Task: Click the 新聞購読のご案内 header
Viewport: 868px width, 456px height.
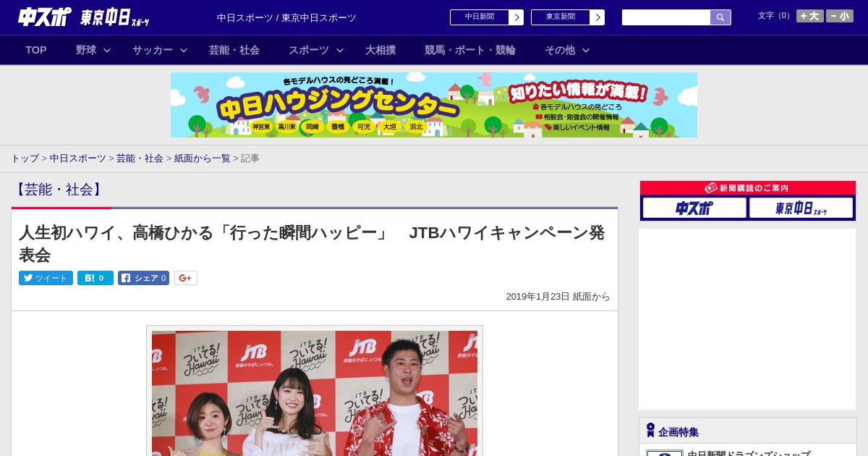Action: [748, 188]
